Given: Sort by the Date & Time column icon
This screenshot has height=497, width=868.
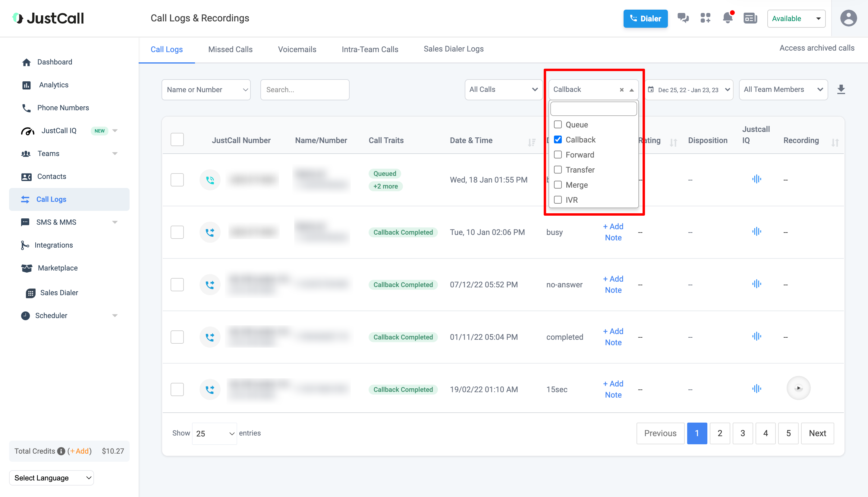Looking at the screenshot, I should pos(532,142).
